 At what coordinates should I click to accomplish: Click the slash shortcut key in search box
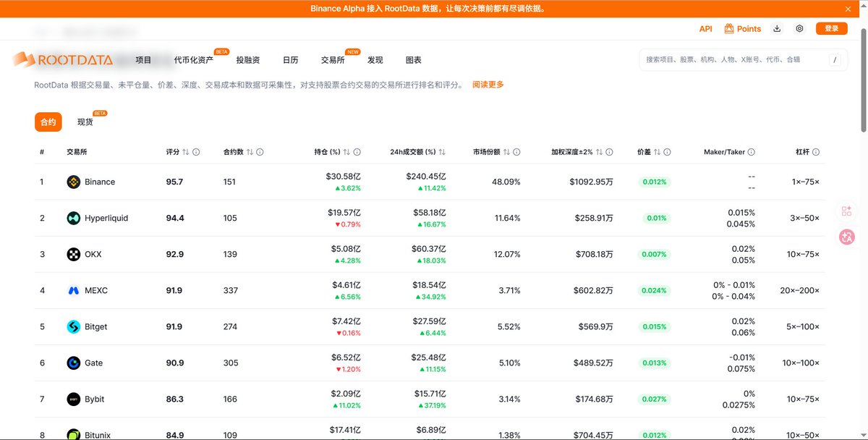(835, 60)
